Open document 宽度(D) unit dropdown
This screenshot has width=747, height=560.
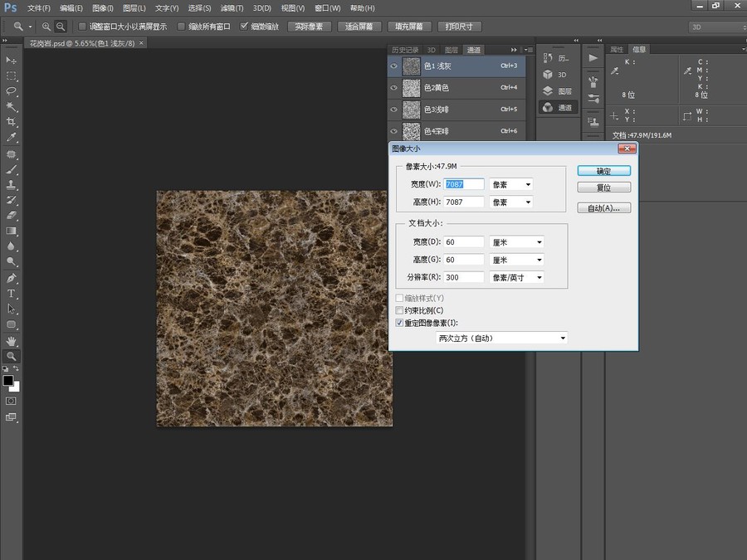pos(516,242)
